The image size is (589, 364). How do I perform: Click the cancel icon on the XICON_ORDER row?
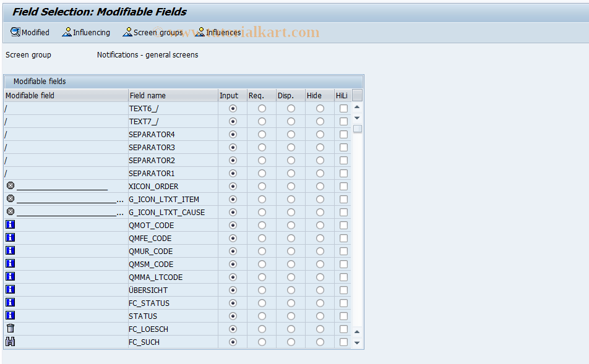pos(10,186)
